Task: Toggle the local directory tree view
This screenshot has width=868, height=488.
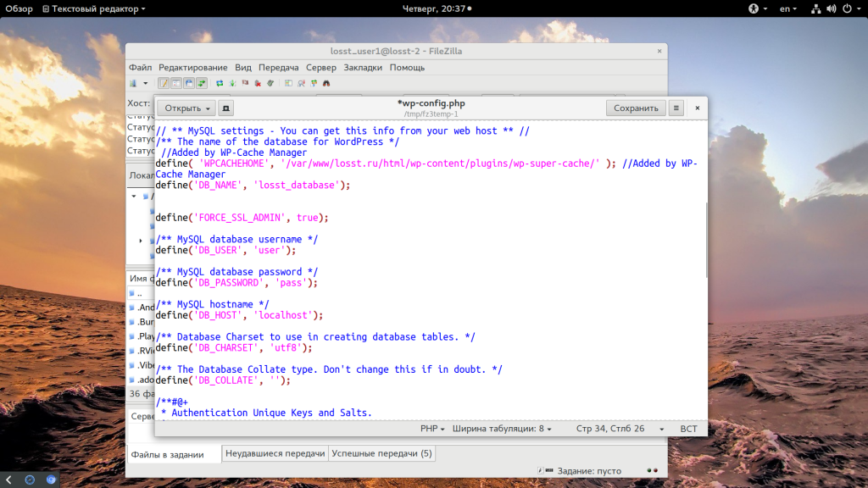Action: (176, 83)
